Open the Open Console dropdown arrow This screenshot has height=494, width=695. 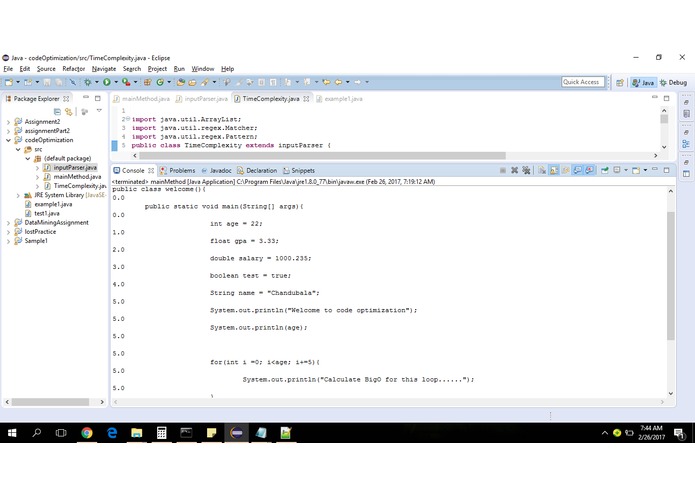[645, 170]
